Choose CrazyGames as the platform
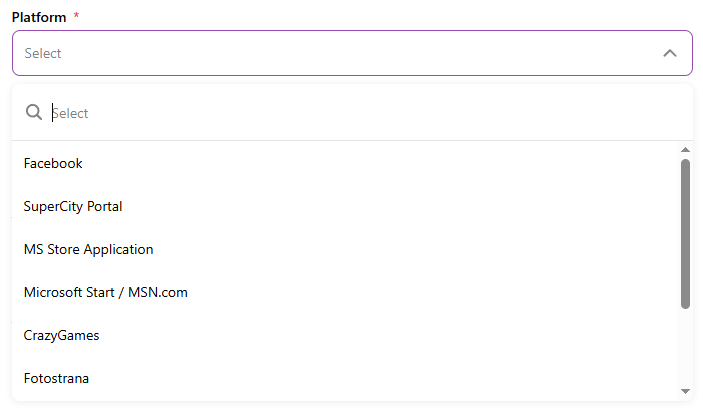703x408 pixels. tap(62, 335)
